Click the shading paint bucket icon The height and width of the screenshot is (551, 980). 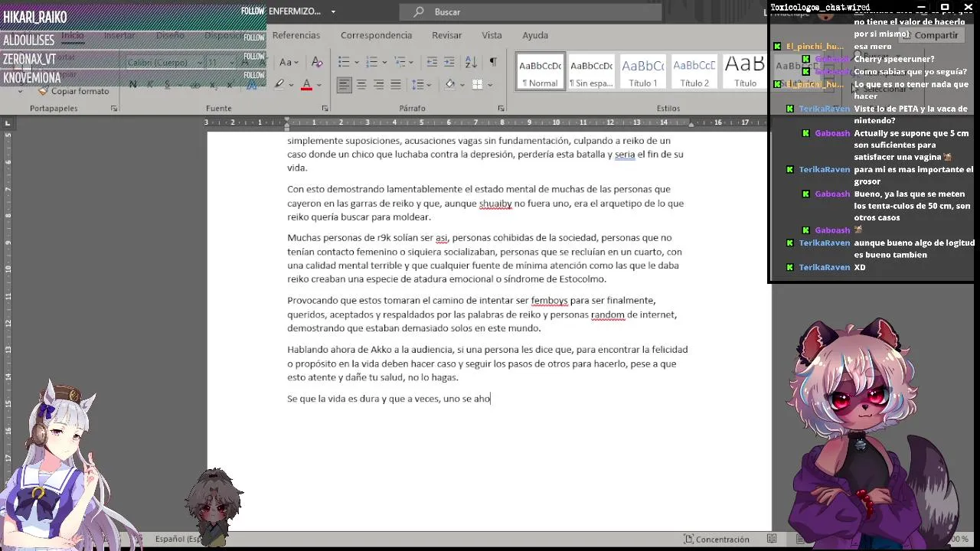click(x=449, y=84)
